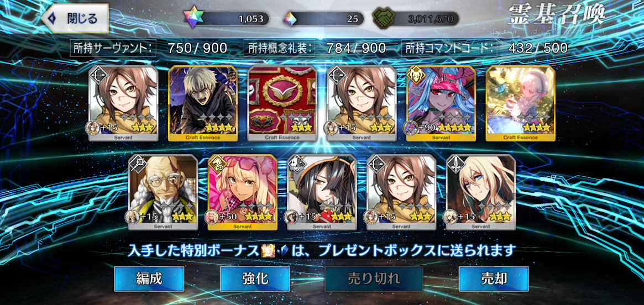Image resolution: width=644 pixels, height=305 pixels.
Task: Tap the rainbow quartz fragment icon
Action: click(x=290, y=18)
